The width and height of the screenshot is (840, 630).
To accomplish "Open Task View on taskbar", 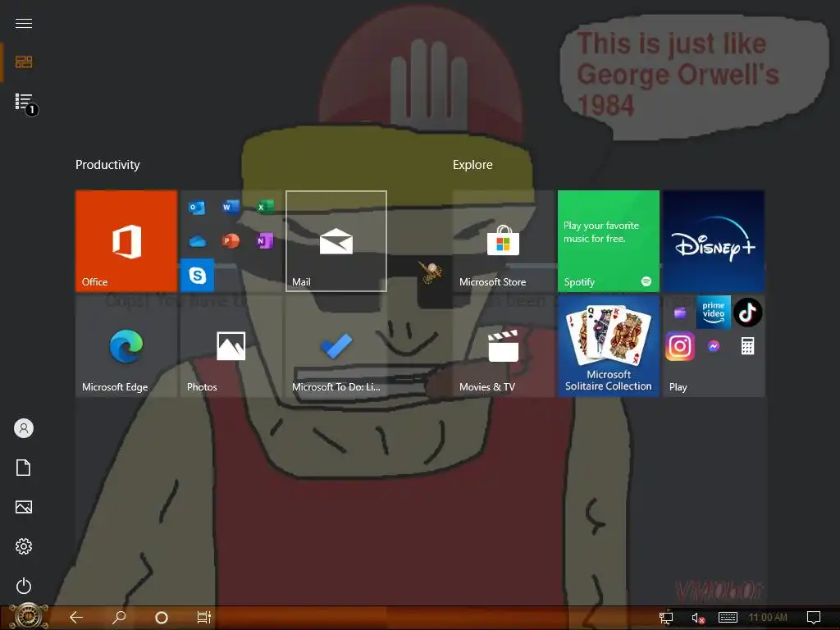I will point(204,617).
